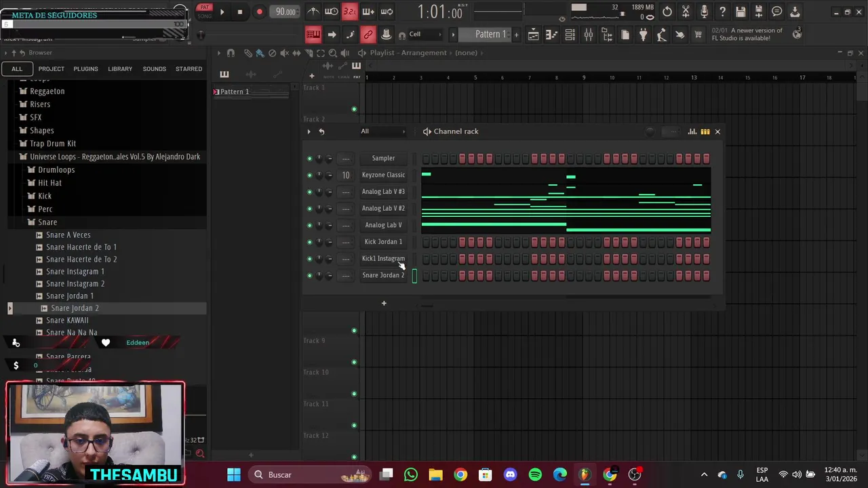Add new pattern with plus button
The width and height of the screenshot is (868, 488).
pos(516,35)
